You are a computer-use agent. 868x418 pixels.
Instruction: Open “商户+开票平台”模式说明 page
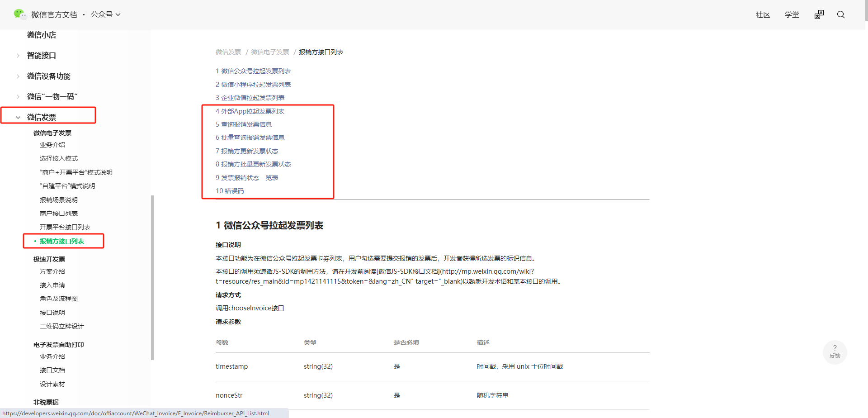(x=76, y=172)
